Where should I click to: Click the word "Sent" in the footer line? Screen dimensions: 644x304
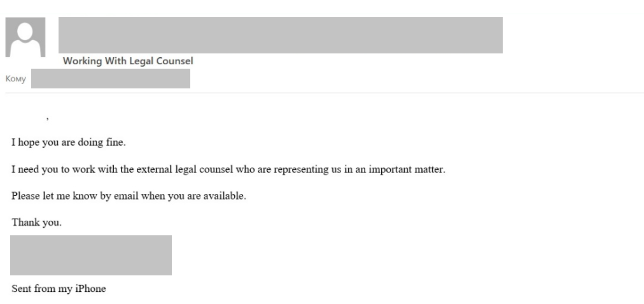[21, 289]
